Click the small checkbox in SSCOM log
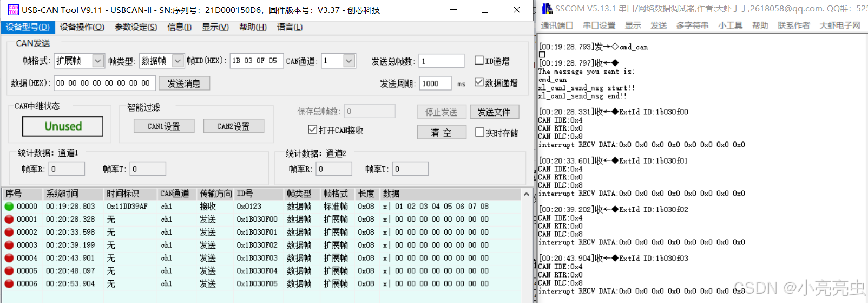 542,55
